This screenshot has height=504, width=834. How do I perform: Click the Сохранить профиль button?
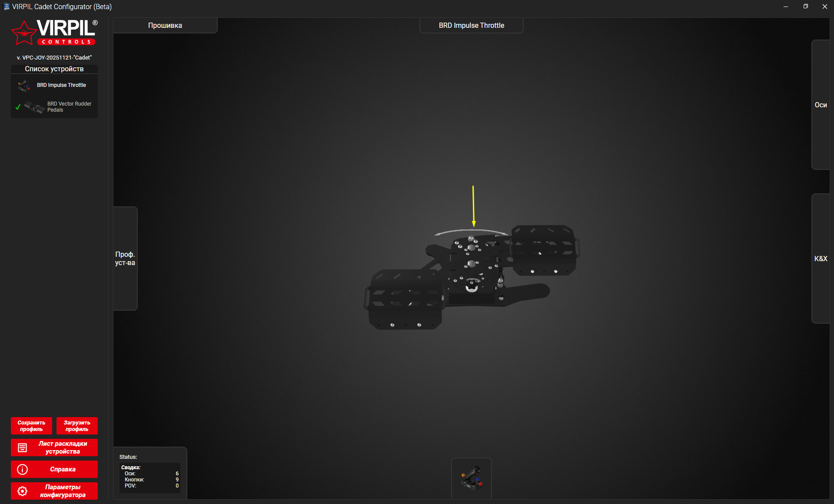click(x=31, y=426)
